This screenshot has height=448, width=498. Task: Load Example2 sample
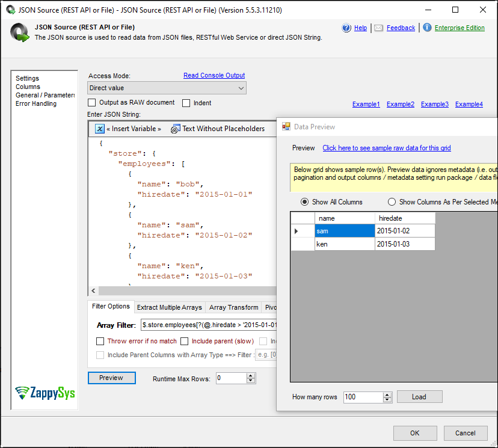coord(400,104)
